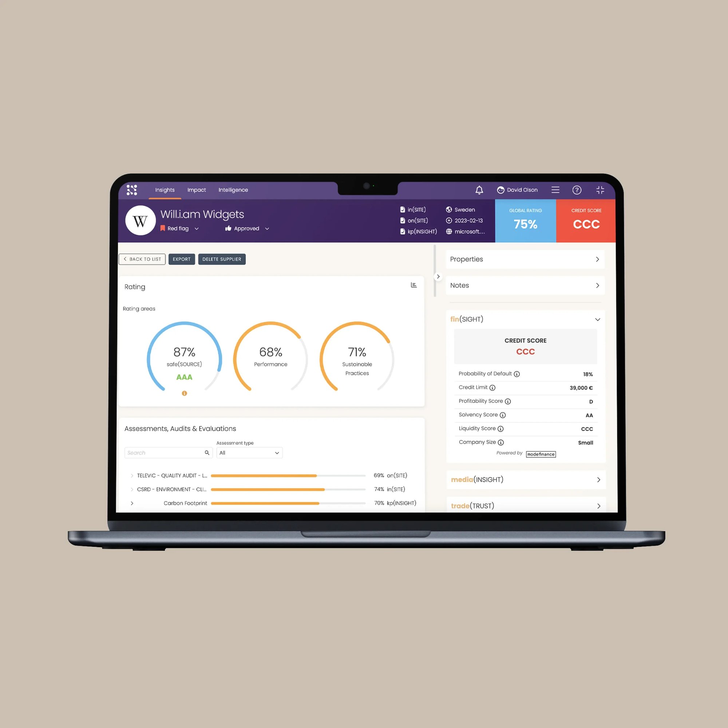Click the add plus icon top right
Screen dimensions: 728x728
tap(600, 190)
